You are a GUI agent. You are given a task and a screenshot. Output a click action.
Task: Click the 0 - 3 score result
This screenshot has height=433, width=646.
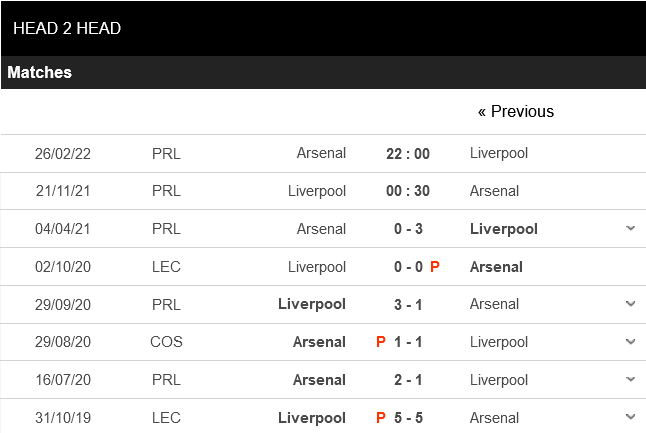tap(408, 229)
